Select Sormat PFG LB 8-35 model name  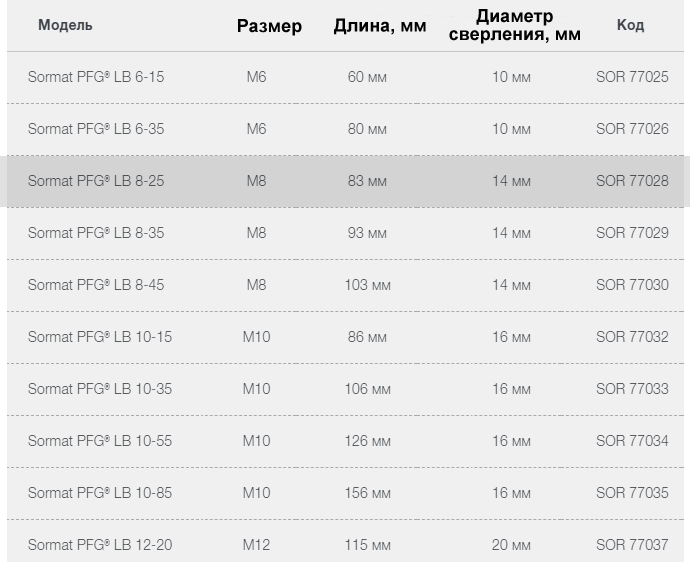tap(96, 233)
